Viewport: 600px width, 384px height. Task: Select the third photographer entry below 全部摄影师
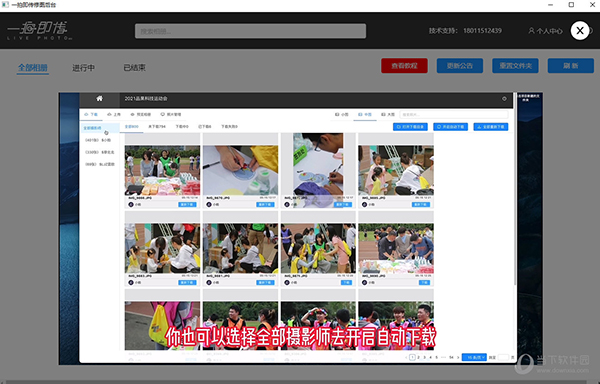99,164
